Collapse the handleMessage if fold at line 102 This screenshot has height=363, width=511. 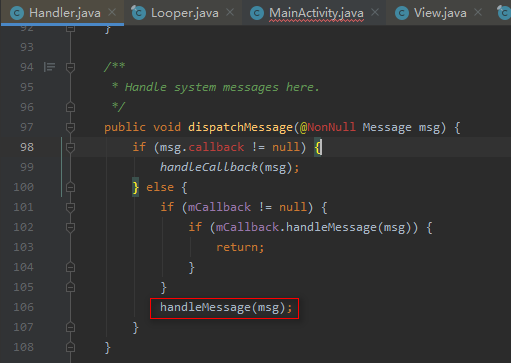[70, 227]
